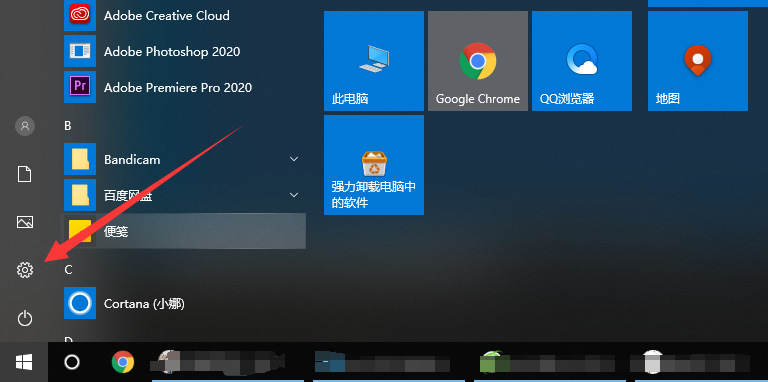Click the Adobe Creative Cloud label
The width and height of the screenshot is (768, 382).
click(167, 16)
